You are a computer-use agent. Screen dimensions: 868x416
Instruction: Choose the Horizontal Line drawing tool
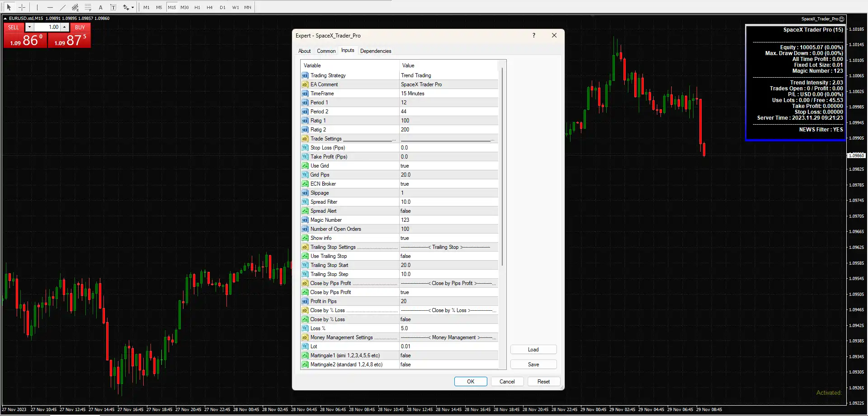50,7
